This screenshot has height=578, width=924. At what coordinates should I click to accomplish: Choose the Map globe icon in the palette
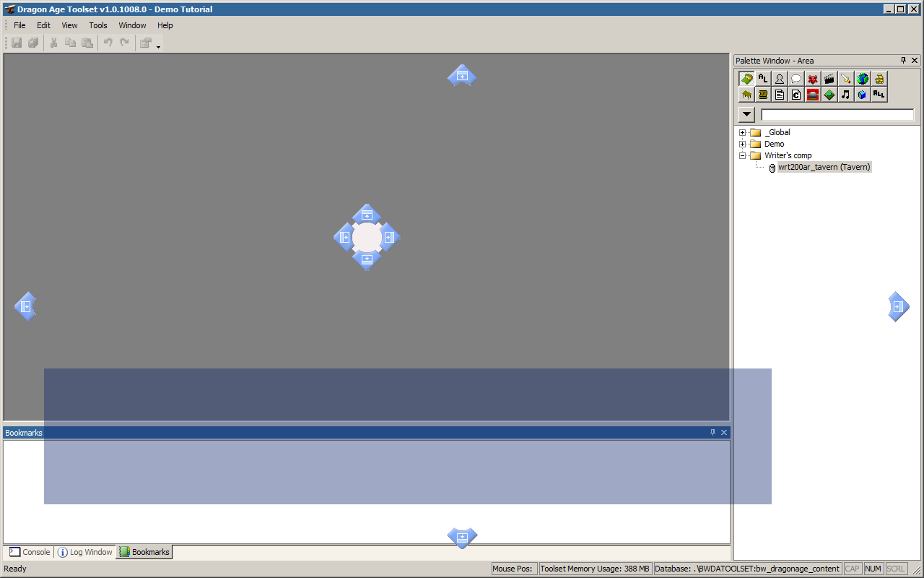pos(863,79)
